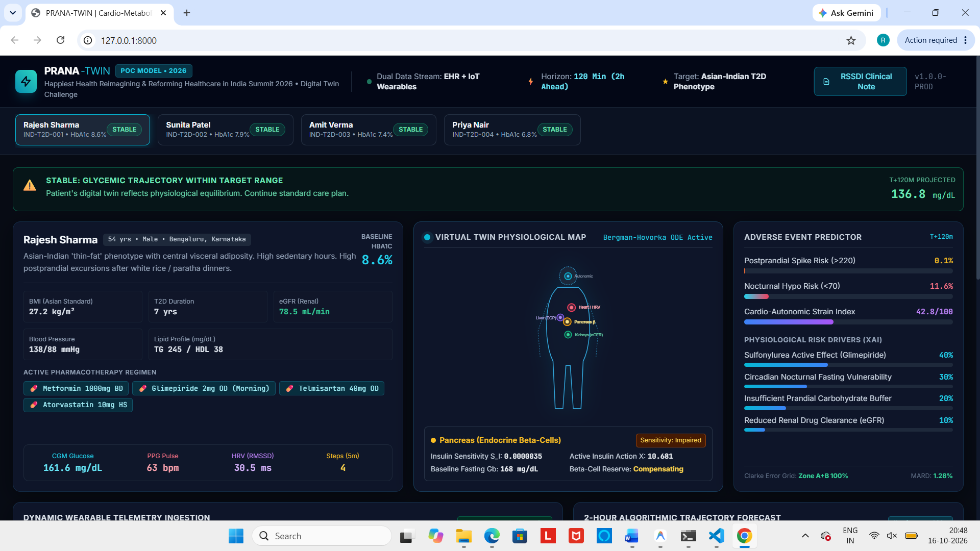
Task: View site information icon
Action: [x=88, y=40]
